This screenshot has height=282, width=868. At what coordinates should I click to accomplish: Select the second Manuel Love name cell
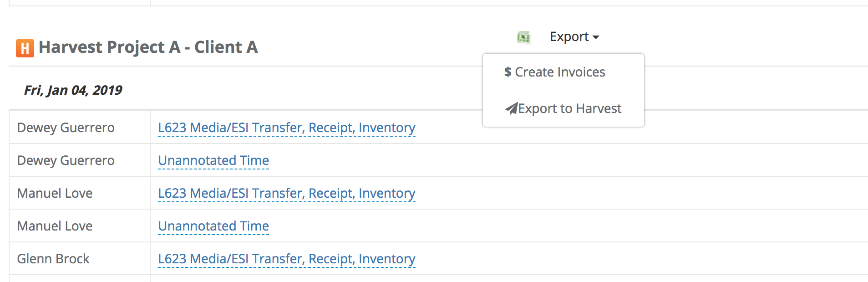click(55, 226)
